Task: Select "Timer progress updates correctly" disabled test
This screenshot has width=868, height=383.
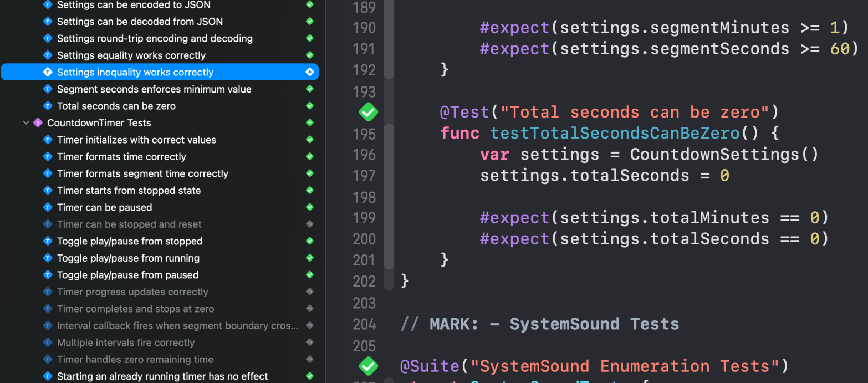Action: (132, 292)
